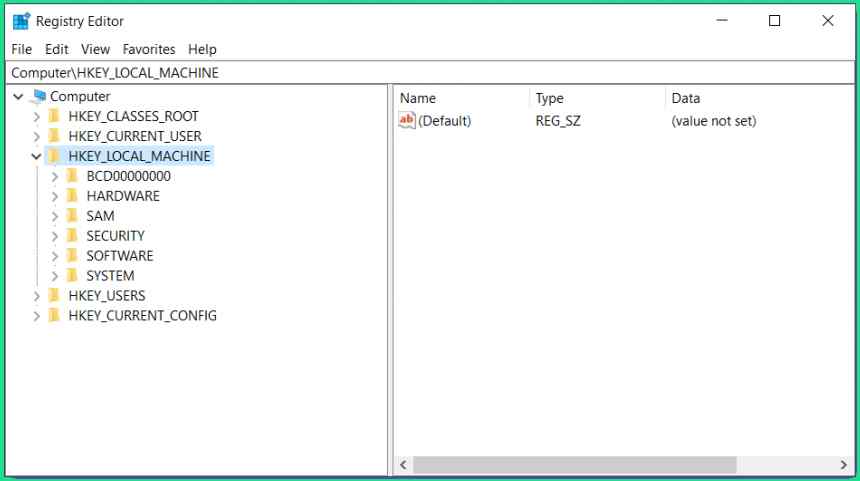Maximize the Registry Editor window
860x481 pixels.
[774, 21]
